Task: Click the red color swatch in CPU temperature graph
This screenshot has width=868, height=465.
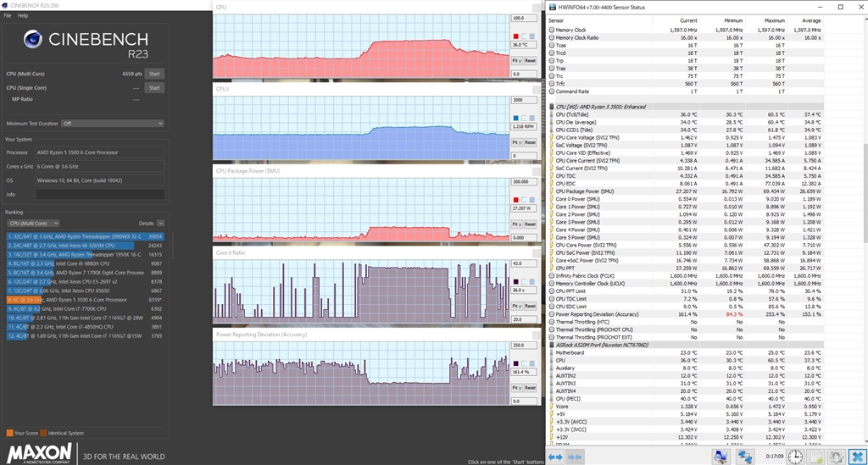Action: [x=516, y=36]
